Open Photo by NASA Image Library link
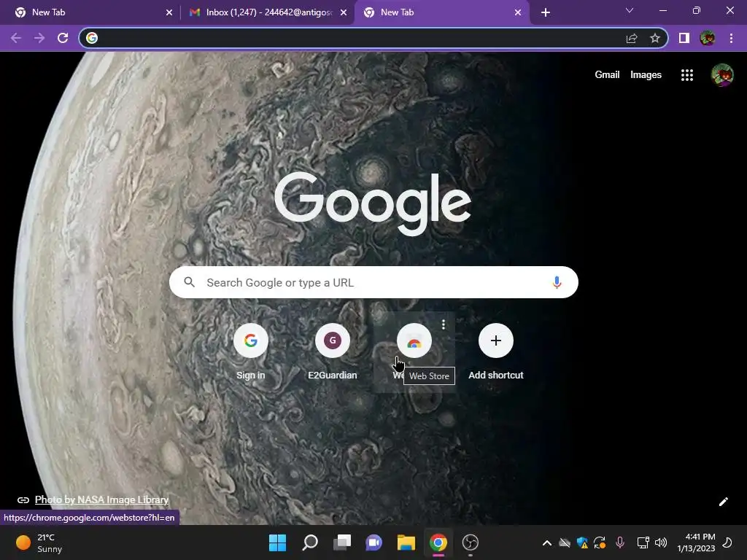The image size is (747, 560). pos(101,499)
